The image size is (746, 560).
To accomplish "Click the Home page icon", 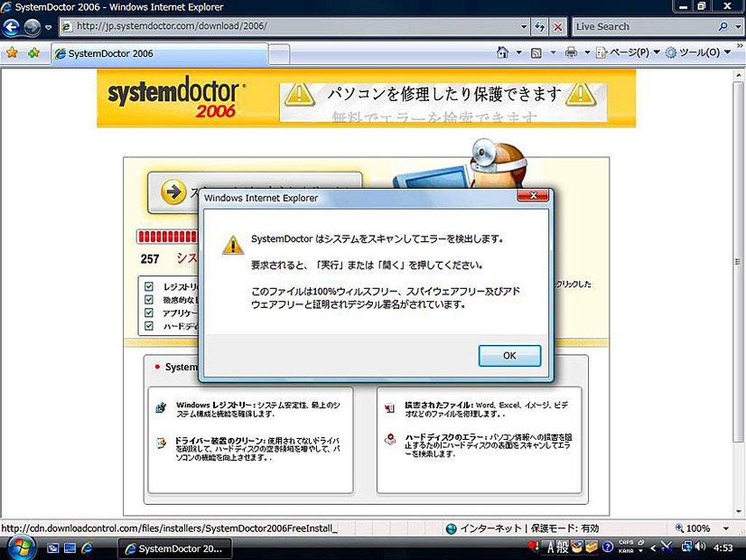I will click(502, 52).
